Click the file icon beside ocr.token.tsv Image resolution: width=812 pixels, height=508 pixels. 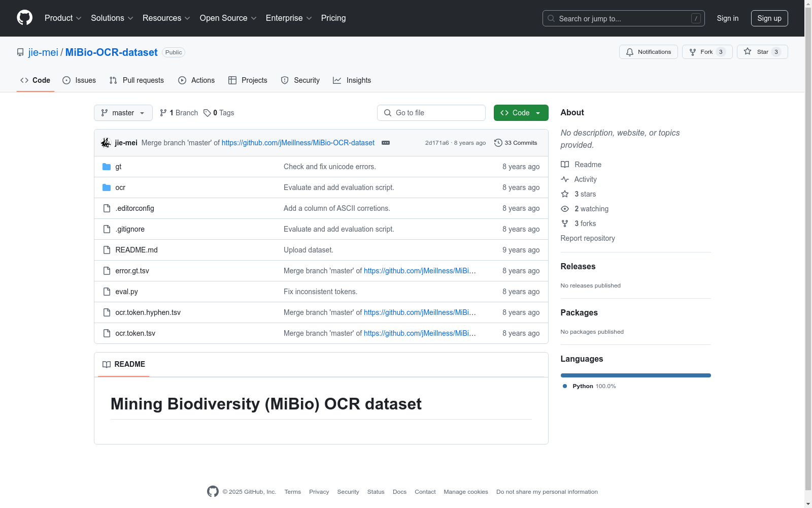click(107, 333)
